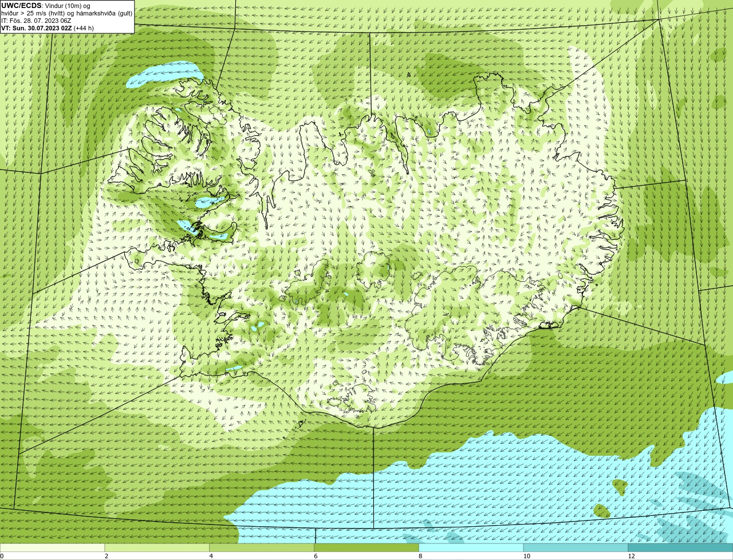Click the legend tick label "10"
The width and height of the screenshot is (733, 560).
(526, 556)
